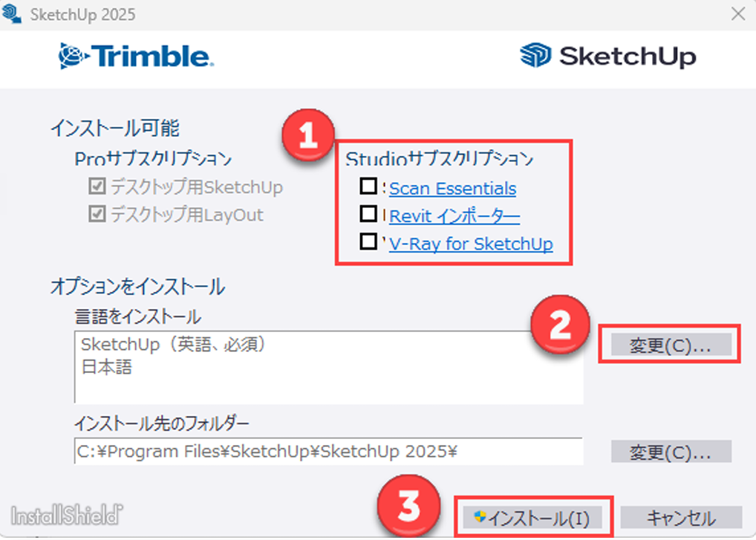
Task: Click the SketchUp logo in header
Action: pos(608,56)
